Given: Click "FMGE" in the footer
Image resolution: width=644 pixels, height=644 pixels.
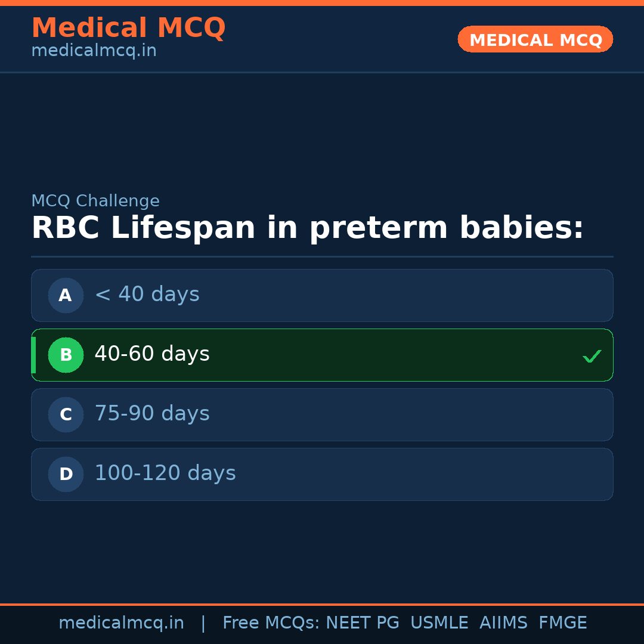Looking at the screenshot, I should pyautogui.click(x=562, y=623).
